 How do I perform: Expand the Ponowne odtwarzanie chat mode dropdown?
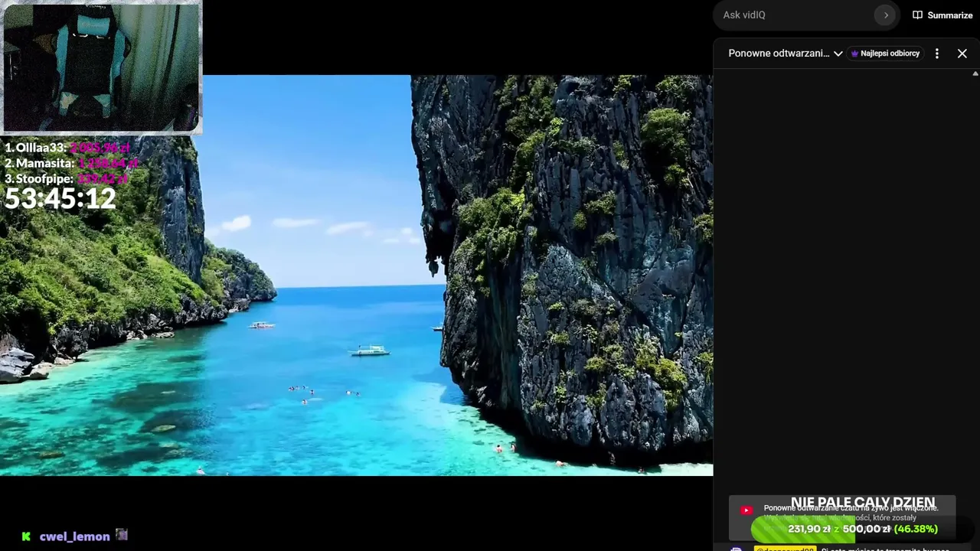785,54
